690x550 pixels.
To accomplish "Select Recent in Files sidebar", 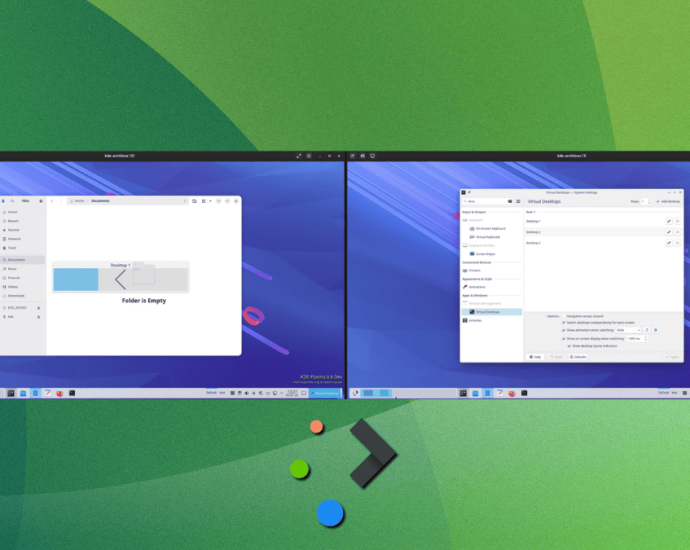I will [22, 221].
